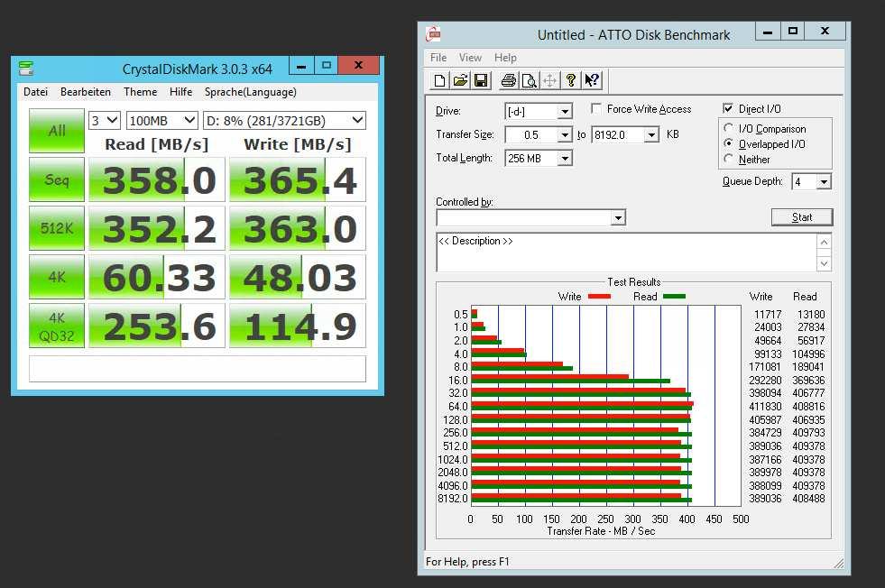885x588 pixels.
Task: Click the Seq read result 358.0
Action: pyautogui.click(x=157, y=179)
